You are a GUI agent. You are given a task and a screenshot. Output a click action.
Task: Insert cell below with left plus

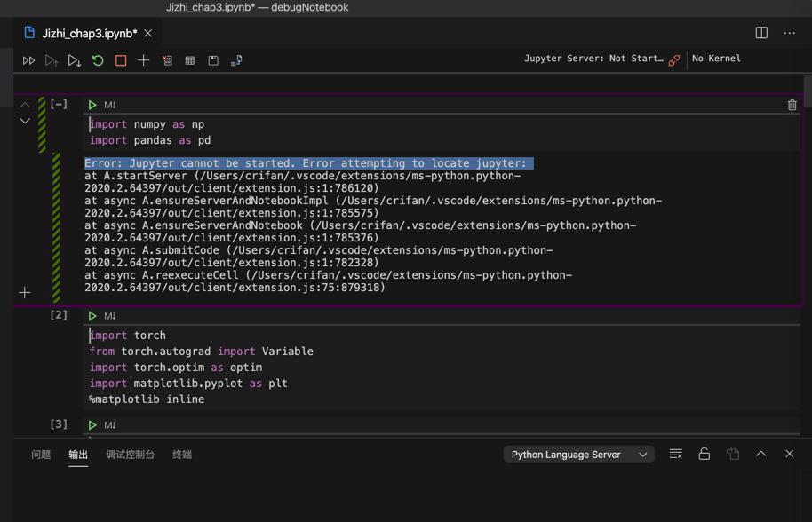coord(24,293)
